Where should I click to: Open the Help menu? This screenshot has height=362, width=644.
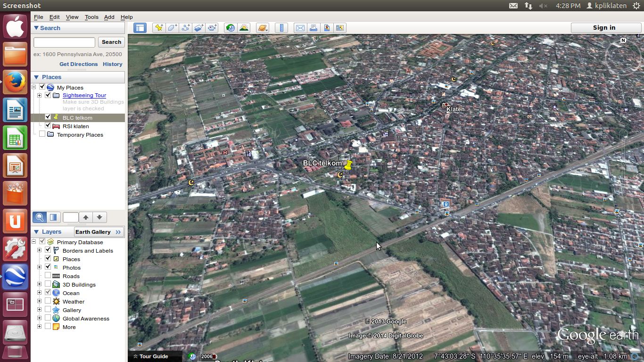[x=127, y=17]
